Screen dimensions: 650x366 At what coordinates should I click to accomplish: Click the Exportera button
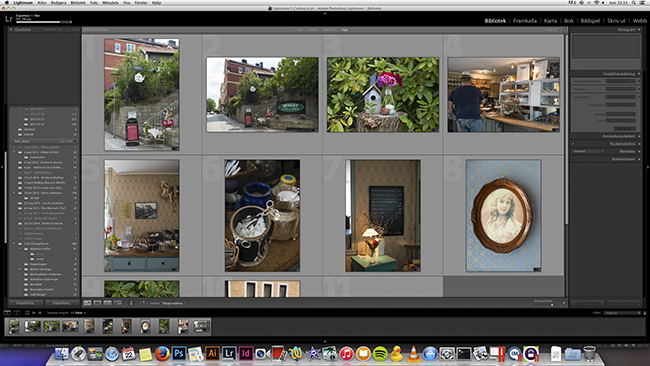[63, 303]
